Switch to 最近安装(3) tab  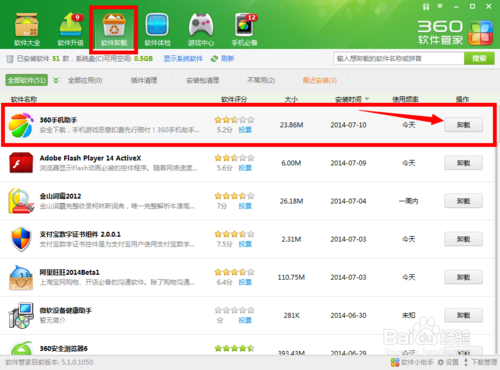pos(320,80)
